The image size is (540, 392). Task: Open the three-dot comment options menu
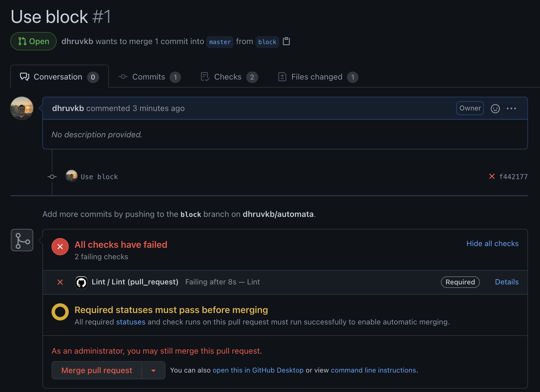pyautogui.click(x=511, y=108)
